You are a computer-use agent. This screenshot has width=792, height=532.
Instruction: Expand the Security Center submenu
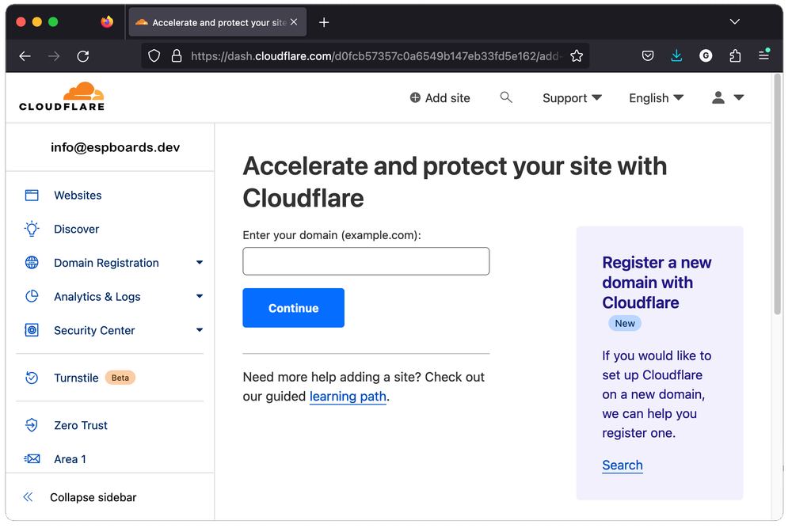[200, 330]
